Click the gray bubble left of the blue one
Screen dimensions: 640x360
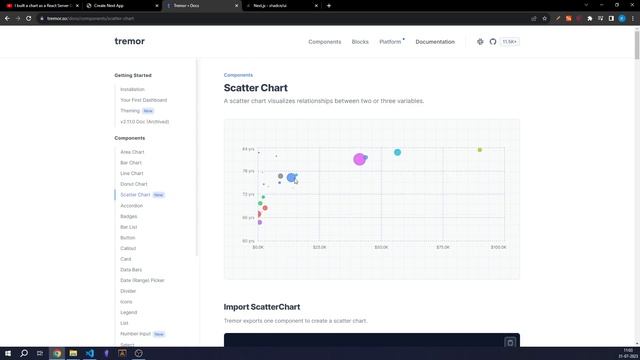coord(280,176)
